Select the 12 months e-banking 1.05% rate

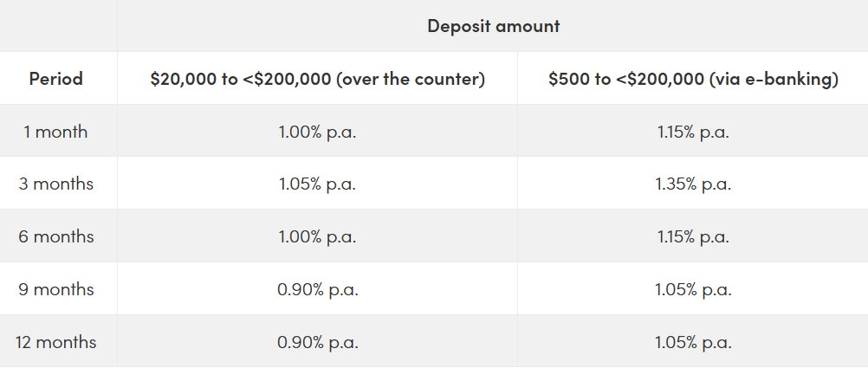coord(693,342)
